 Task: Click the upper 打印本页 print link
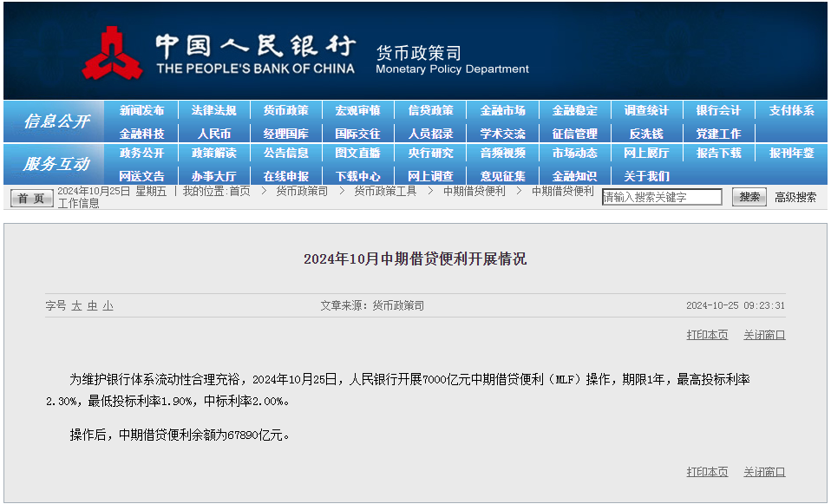pyautogui.click(x=707, y=335)
